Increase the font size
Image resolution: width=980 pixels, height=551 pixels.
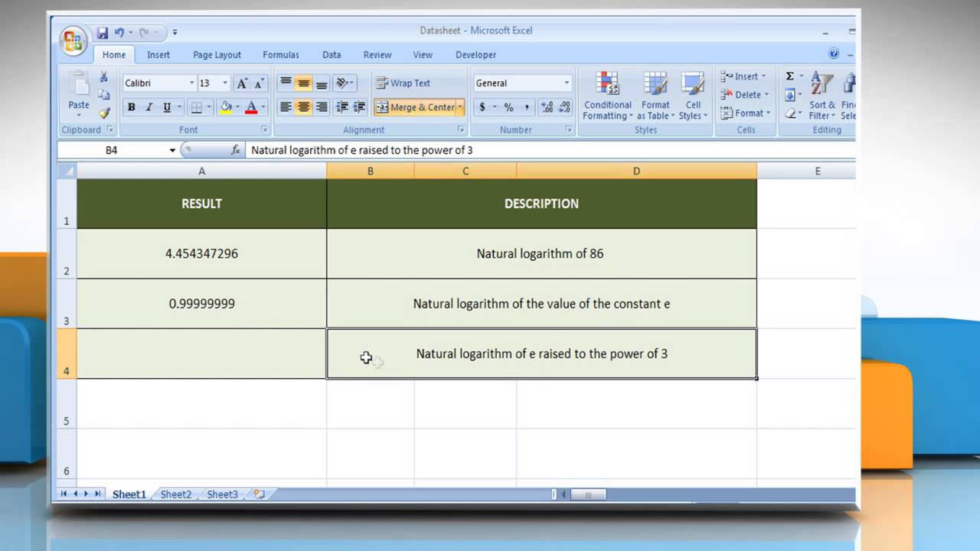[x=242, y=83]
